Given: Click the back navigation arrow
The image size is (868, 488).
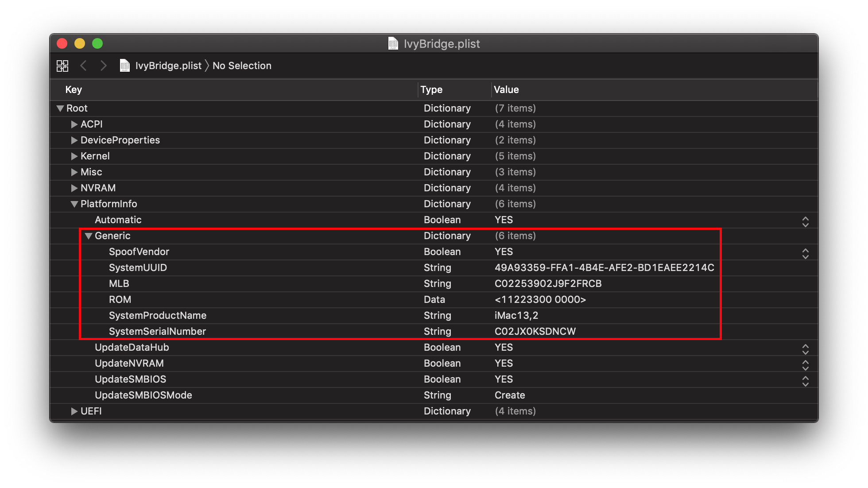Looking at the screenshot, I should click(83, 66).
